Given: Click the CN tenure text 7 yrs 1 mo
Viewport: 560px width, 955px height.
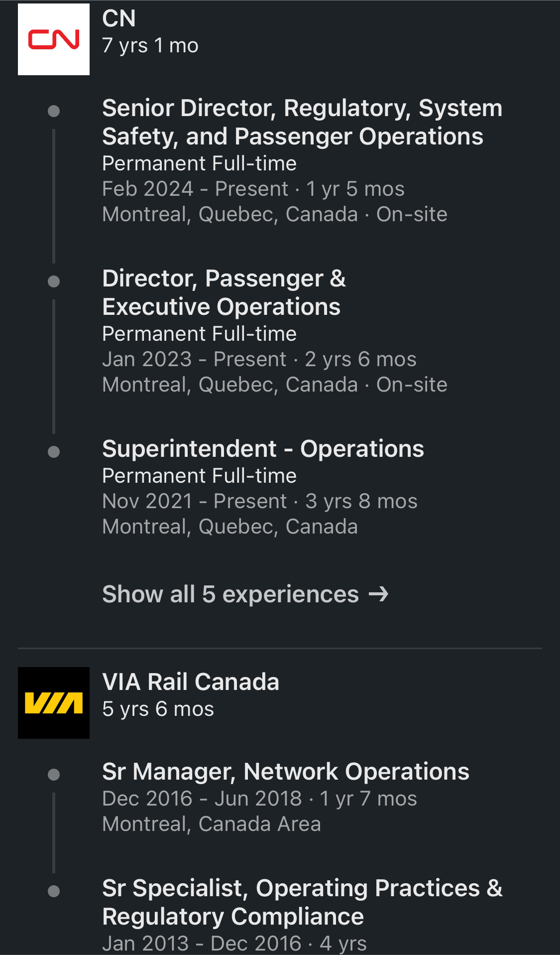Looking at the screenshot, I should pyautogui.click(x=150, y=45).
